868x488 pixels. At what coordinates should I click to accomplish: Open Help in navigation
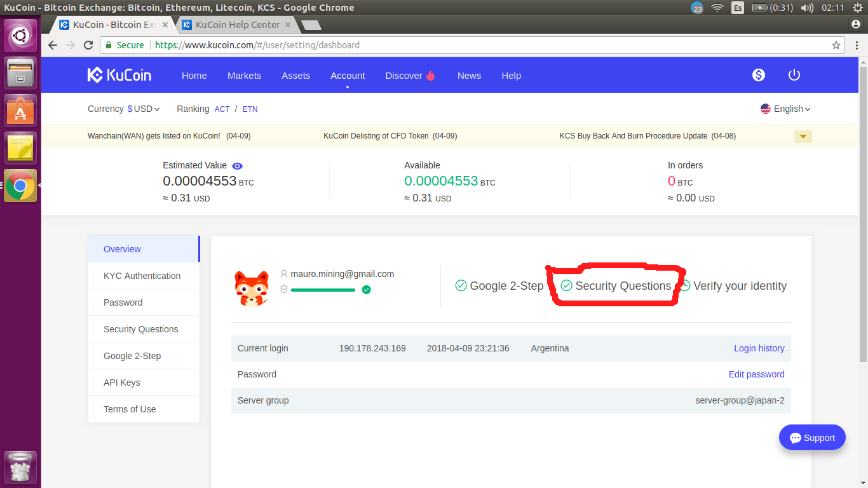click(512, 75)
